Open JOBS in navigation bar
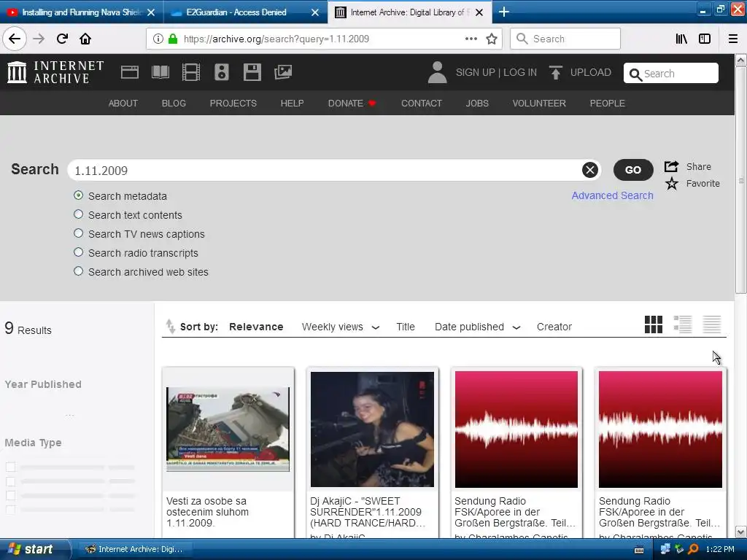Viewport: 747px width, 560px height. point(477,104)
